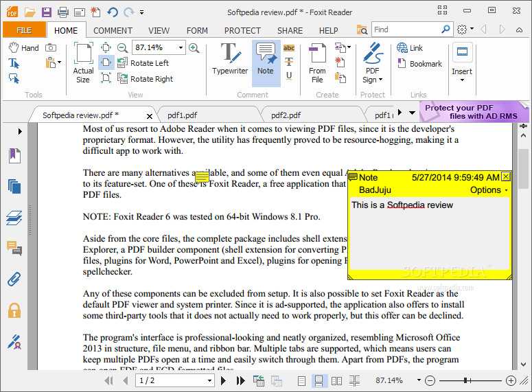Click the zoom slider handle in status bar
532x392 pixels.
coord(466,380)
